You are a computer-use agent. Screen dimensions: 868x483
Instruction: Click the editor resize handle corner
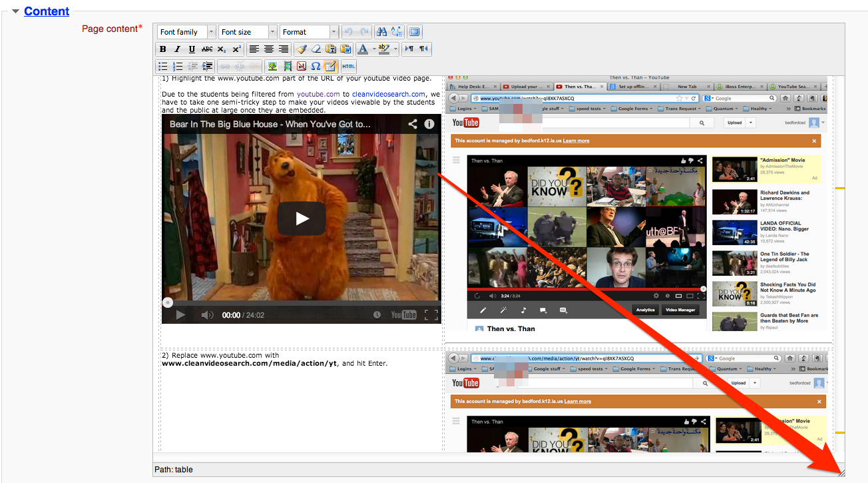tap(841, 472)
